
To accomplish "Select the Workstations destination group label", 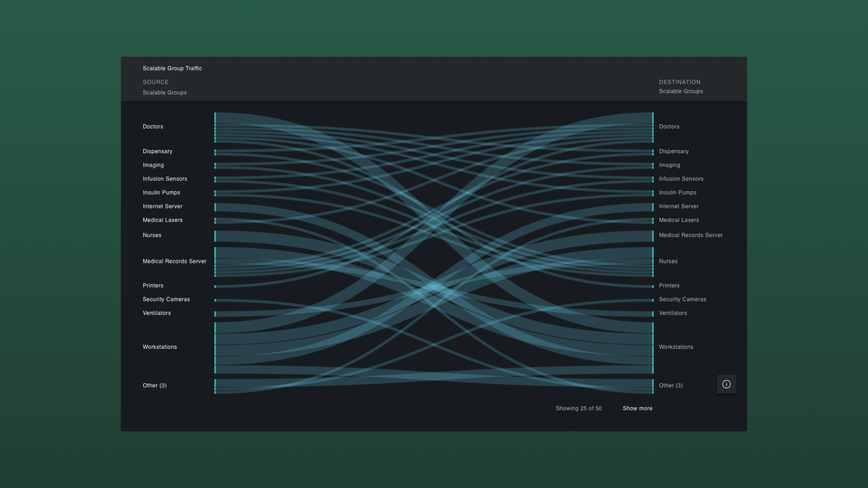I will [675, 347].
